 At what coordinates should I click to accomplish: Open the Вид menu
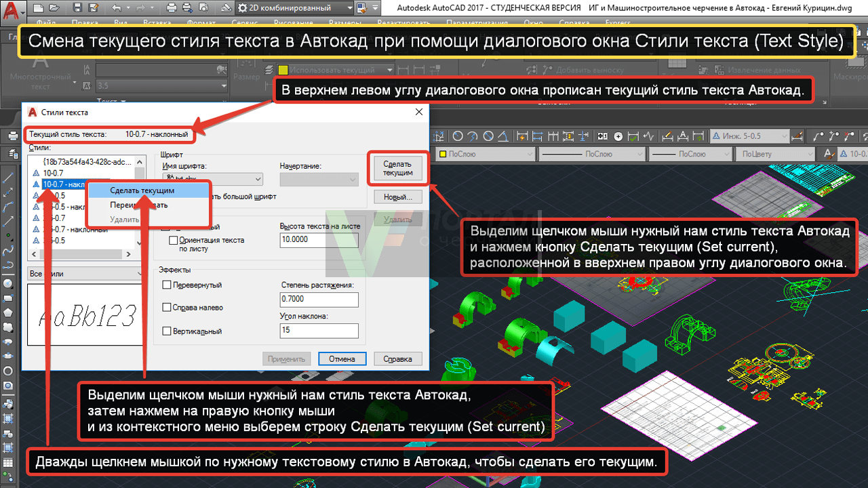click(x=121, y=22)
